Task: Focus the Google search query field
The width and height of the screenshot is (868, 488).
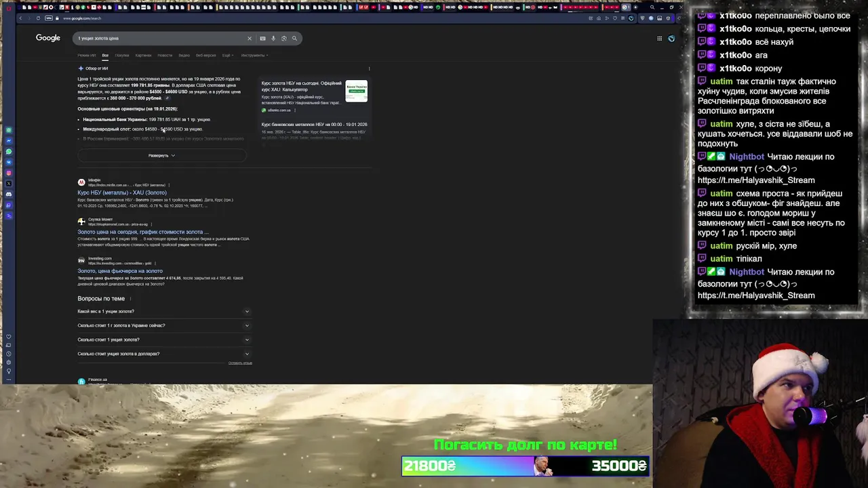Action: 159,39
